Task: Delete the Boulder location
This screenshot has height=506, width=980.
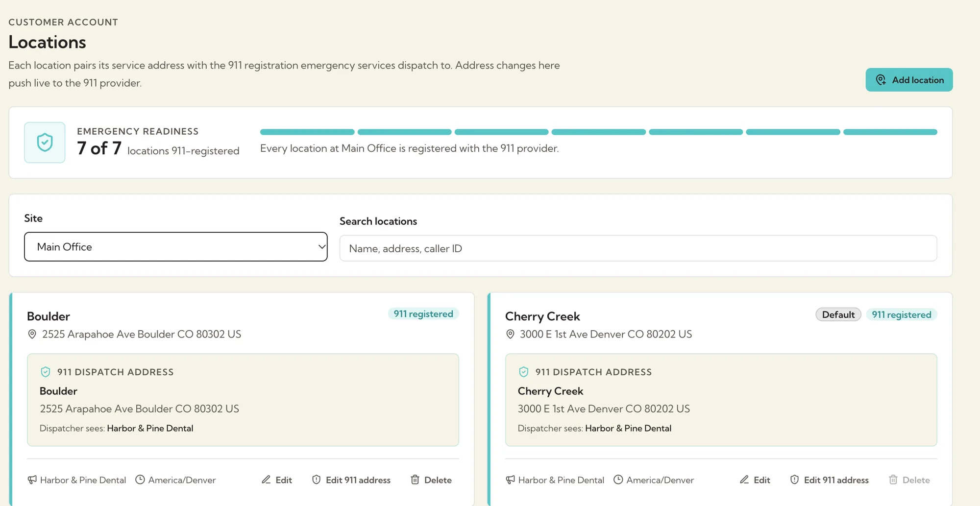Action: [x=431, y=480]
